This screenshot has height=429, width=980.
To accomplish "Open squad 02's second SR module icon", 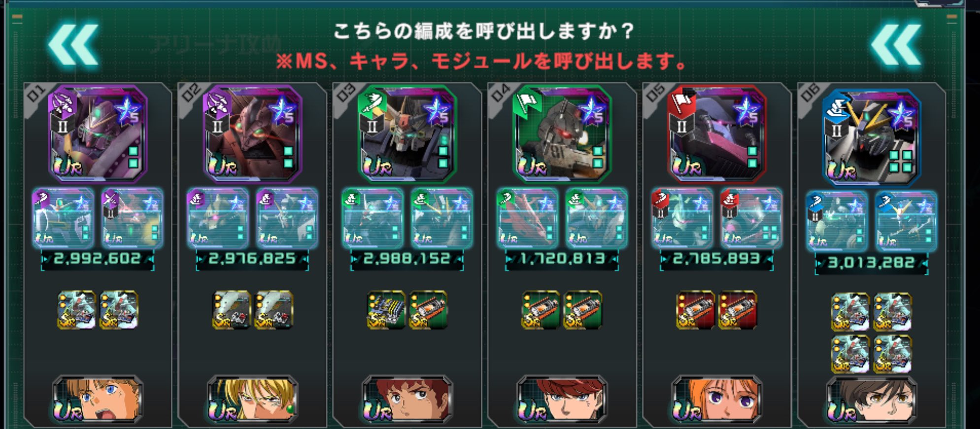I will (274, 310).
